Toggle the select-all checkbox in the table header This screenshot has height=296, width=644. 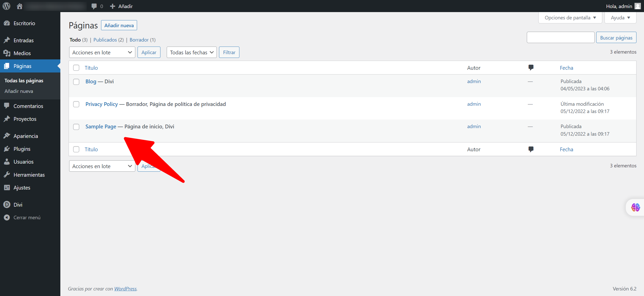[x=76, y=68]
